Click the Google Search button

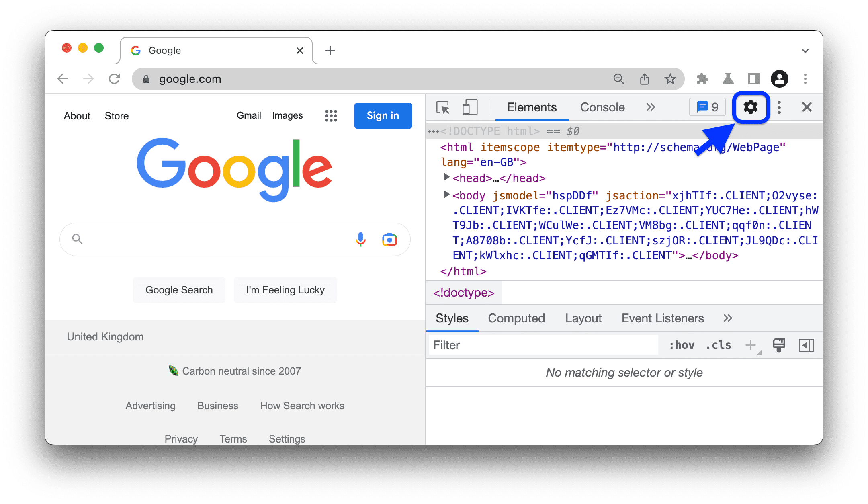click(x=179, y=291)
